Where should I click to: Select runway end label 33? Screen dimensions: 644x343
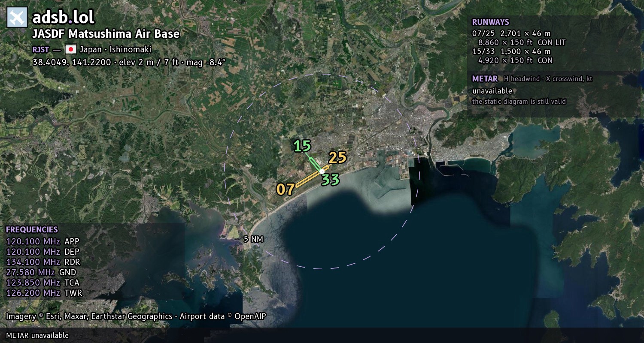click(x=331, y=180)
